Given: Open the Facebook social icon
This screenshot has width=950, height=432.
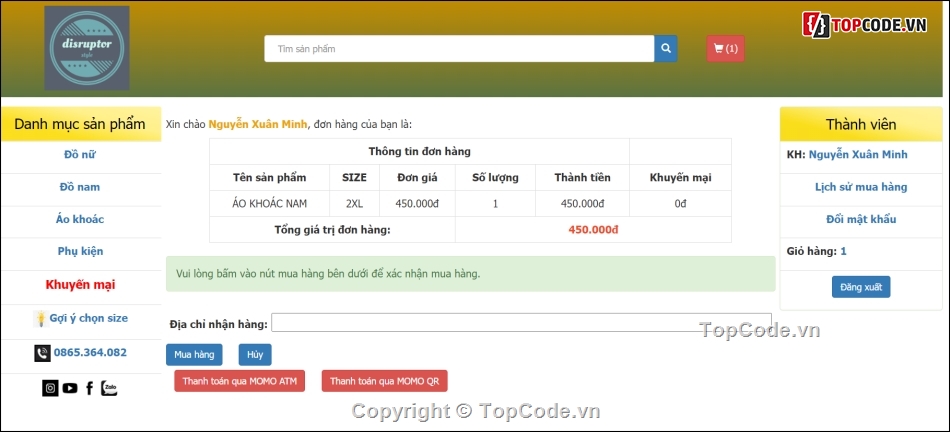Looking at the screenshot, I should (90, 388).
